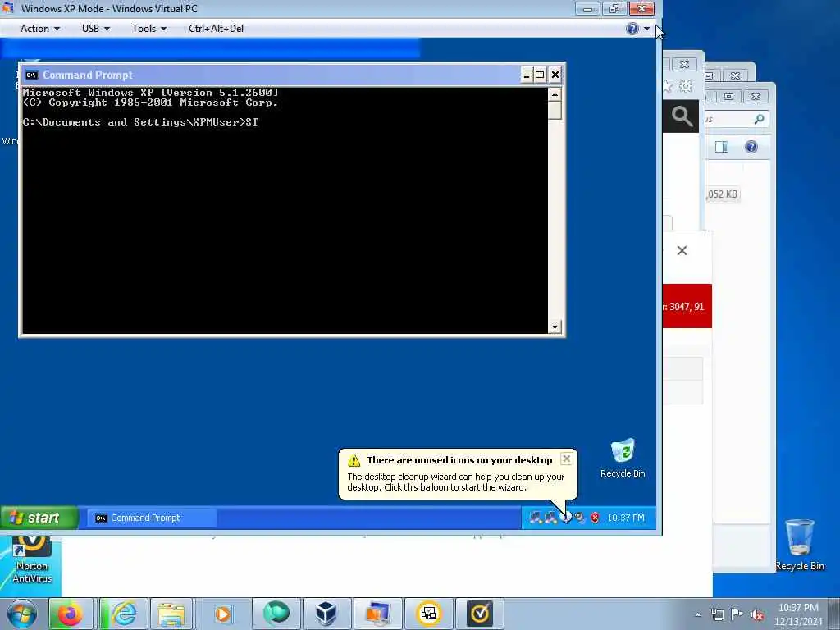Switch to Windows Virtual PC taskbar button
The image size is (840, 630).
tap(377, 614)
